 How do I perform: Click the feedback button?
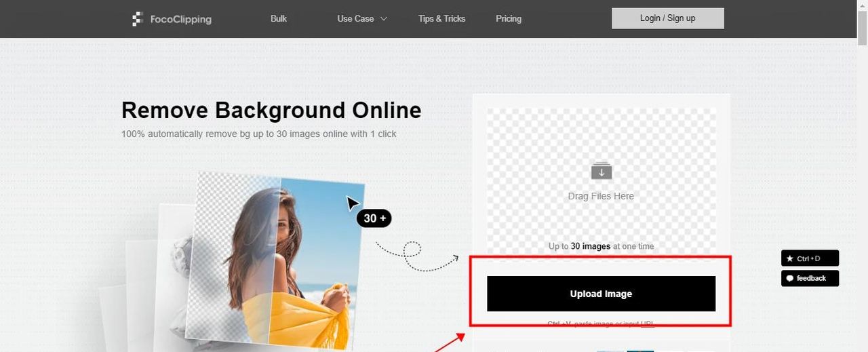810,278
